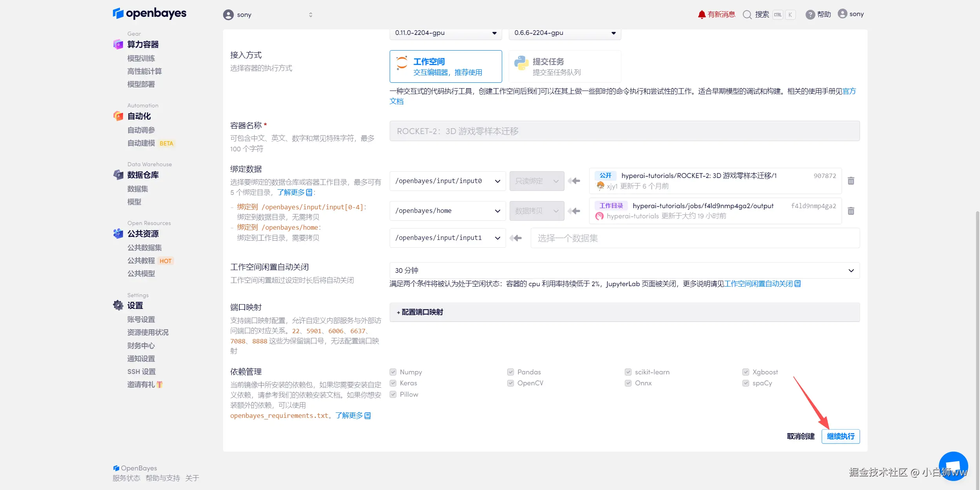
Task: Open the /openbayes/input/input1 path dropdown
Action: [447, 238]
